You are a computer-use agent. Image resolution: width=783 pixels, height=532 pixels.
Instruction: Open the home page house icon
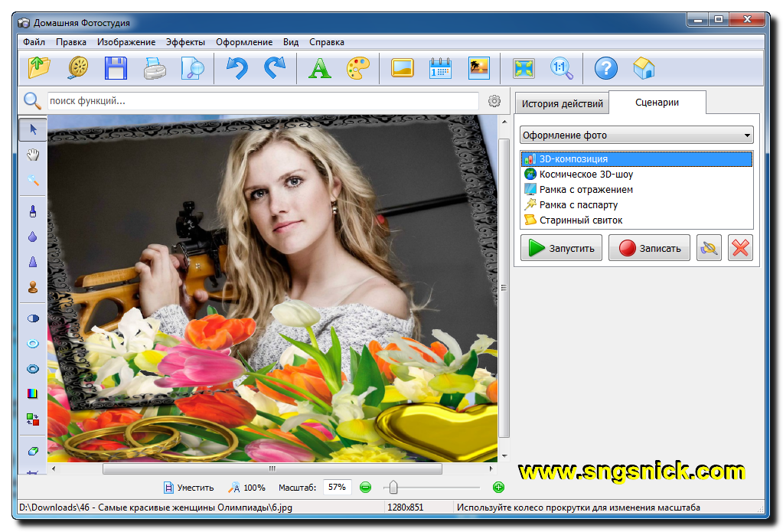(x=644, y=68)
